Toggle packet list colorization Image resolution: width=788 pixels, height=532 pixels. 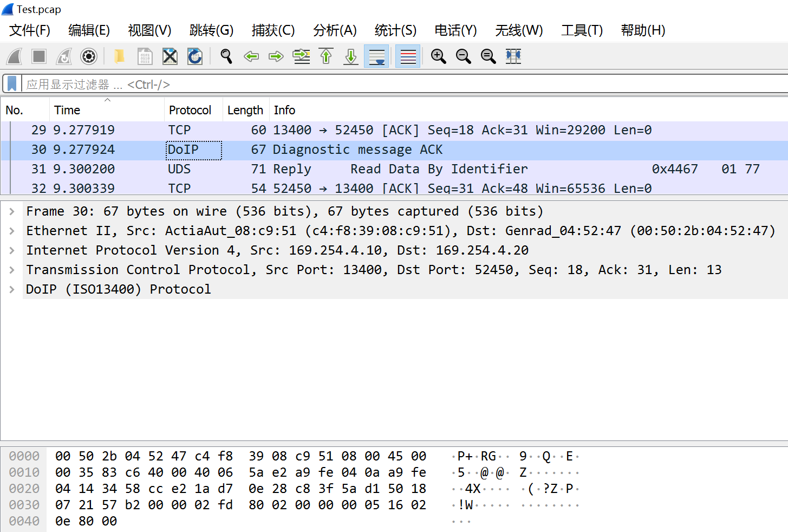(407, 56)
